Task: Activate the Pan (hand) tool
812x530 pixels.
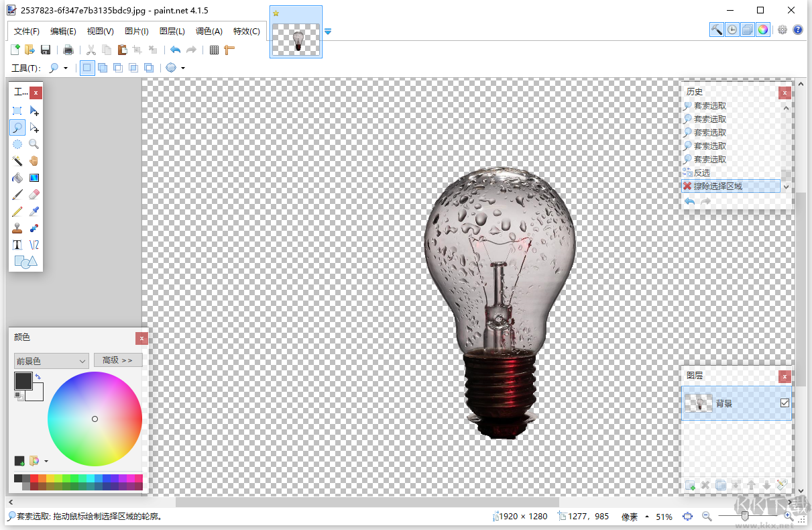Action: pyautogui.click(x=34, y=160)
